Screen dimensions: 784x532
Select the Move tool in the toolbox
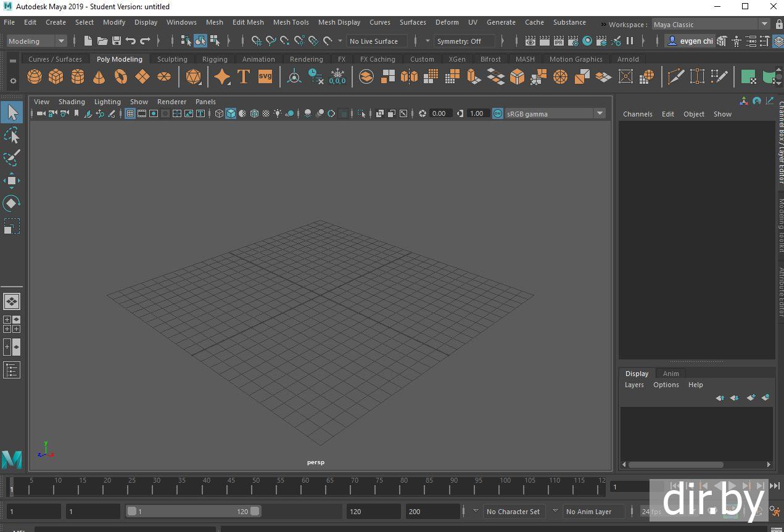[x=12, y=181]
